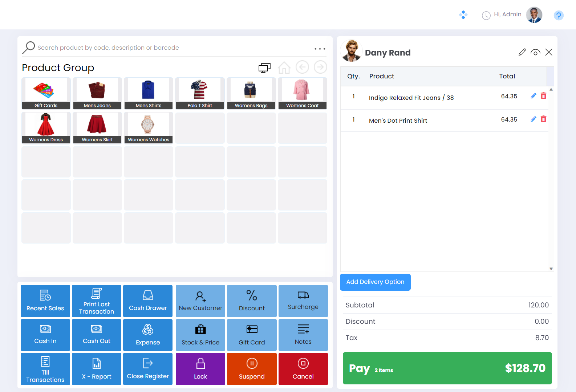The width and height of the screenshot is (576, 392).
Task: Select the Womens Watches product group
Action: (x=148, y=128)
